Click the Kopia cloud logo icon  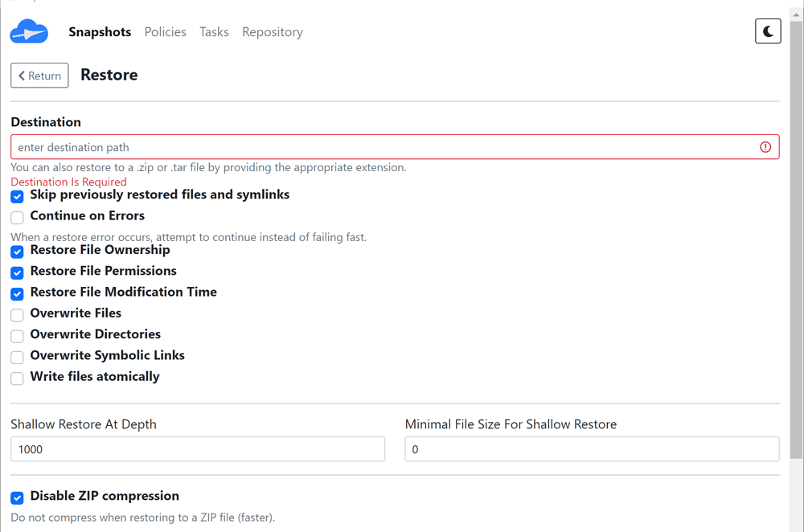[29, 32]
